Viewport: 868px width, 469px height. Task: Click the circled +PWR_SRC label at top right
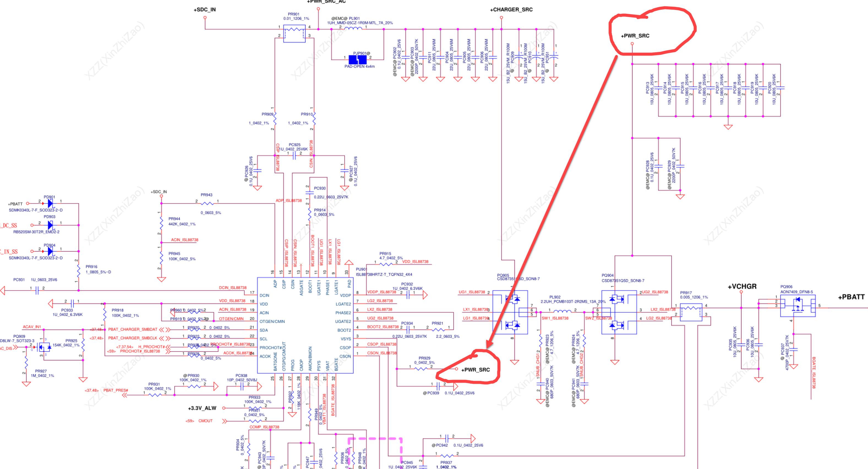(635, 36)
